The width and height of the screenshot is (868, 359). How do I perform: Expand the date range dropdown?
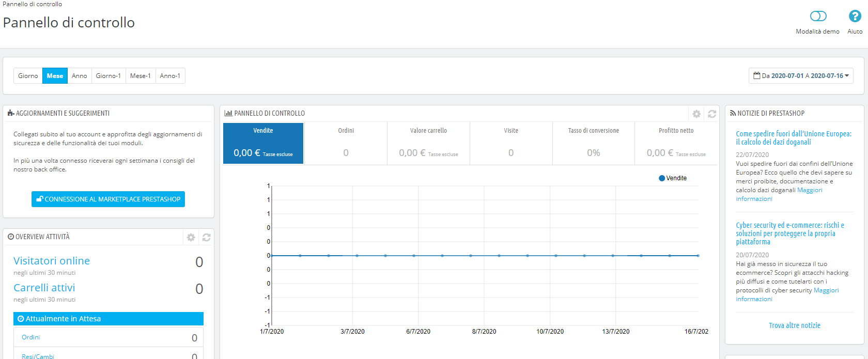801,75
